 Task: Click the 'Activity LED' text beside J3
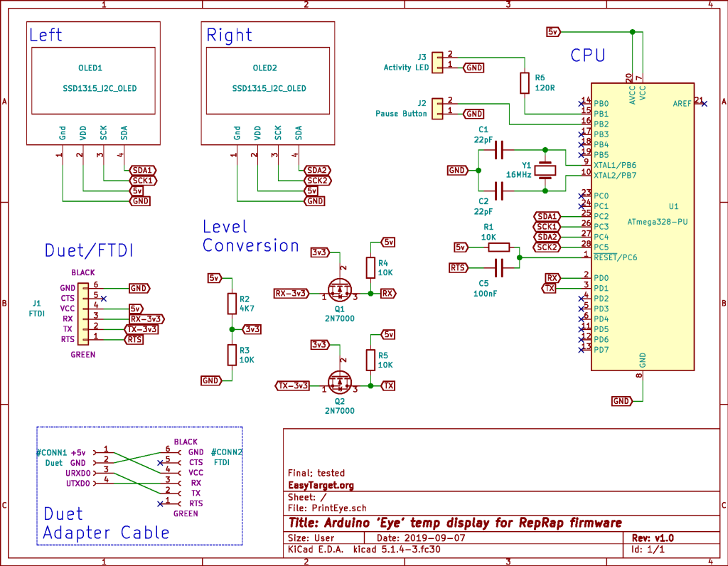406,68
